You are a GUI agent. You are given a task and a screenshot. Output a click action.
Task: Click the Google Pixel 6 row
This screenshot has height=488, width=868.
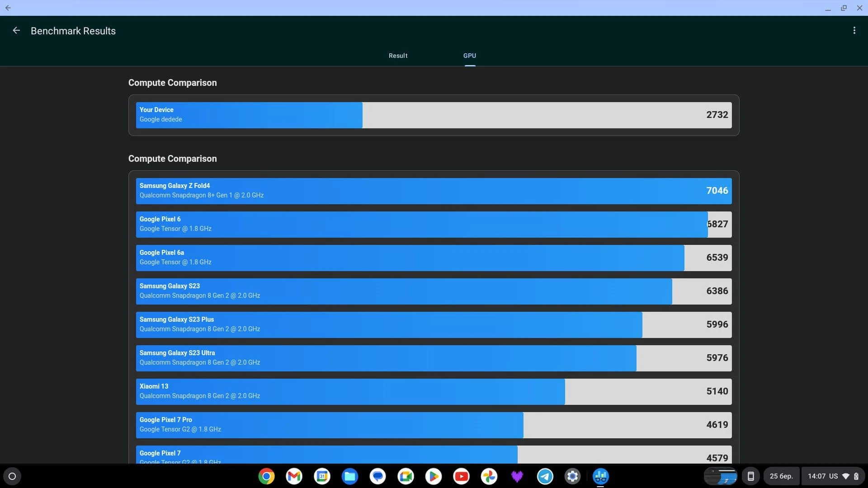click(x=434, y=224)
